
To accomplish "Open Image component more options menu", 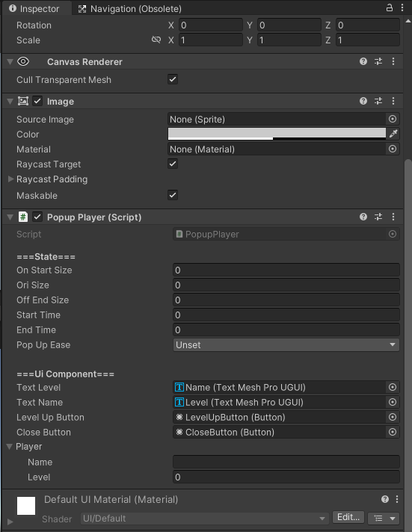I will [x=393, y=101].
